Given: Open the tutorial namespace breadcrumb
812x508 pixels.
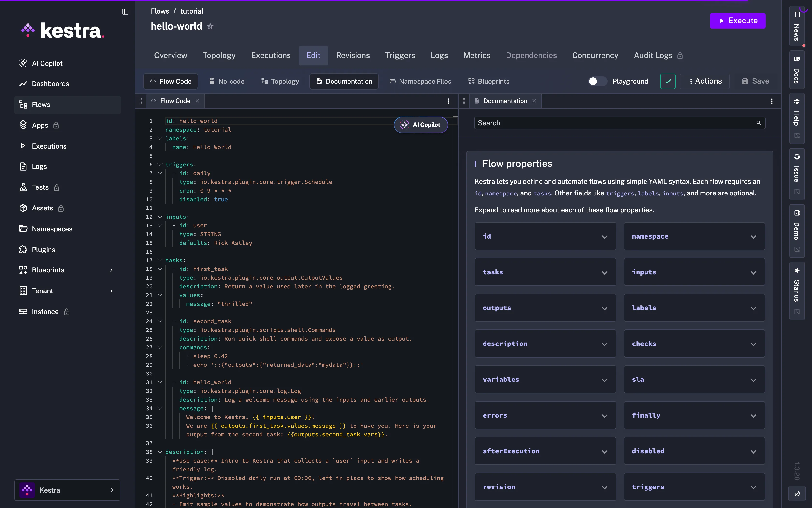Looking at the screenshot, I should 192,11.
